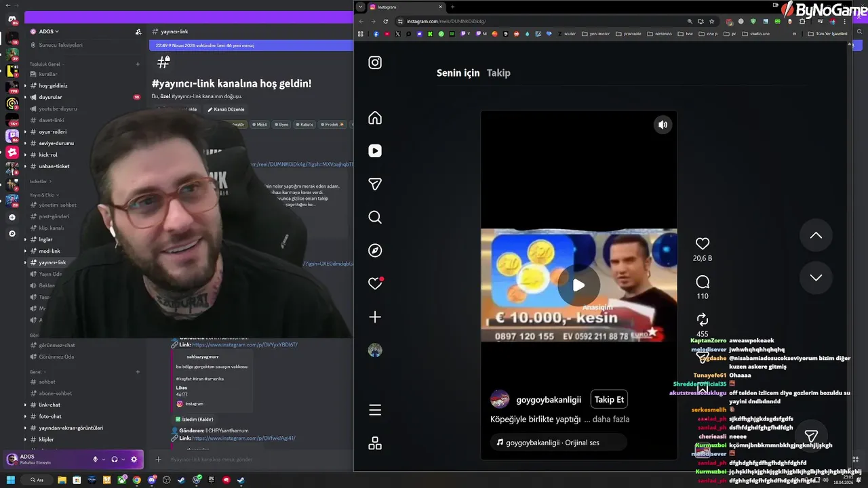
Task: Open microphone input options dropdown arrow
Action: (x=103, y=460)
